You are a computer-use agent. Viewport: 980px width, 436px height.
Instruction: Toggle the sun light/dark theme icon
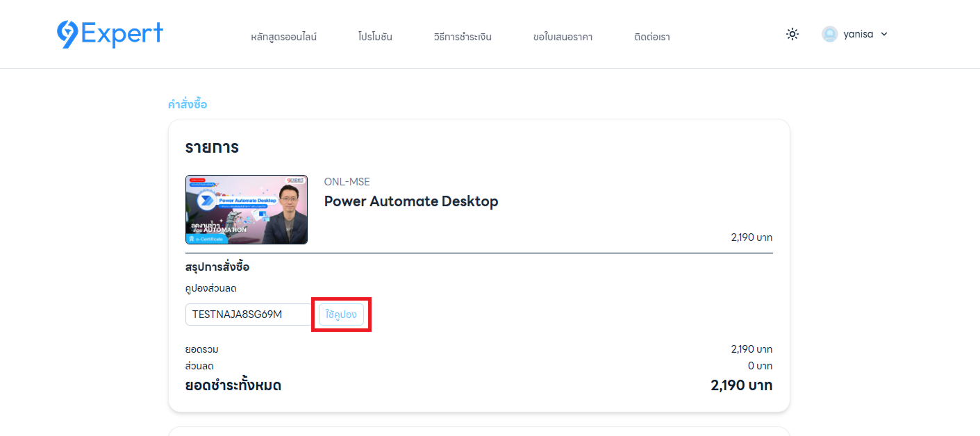[792, 34]
